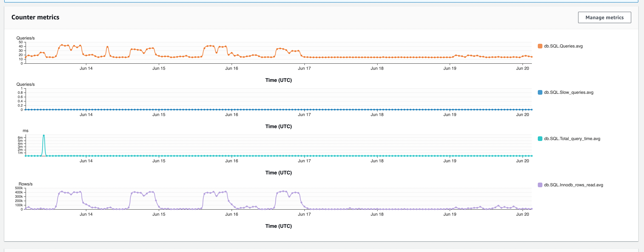Click Jun 18 tick on Queries chart
The width and height of the screenshot is (644, 252).
pos(377,68)
